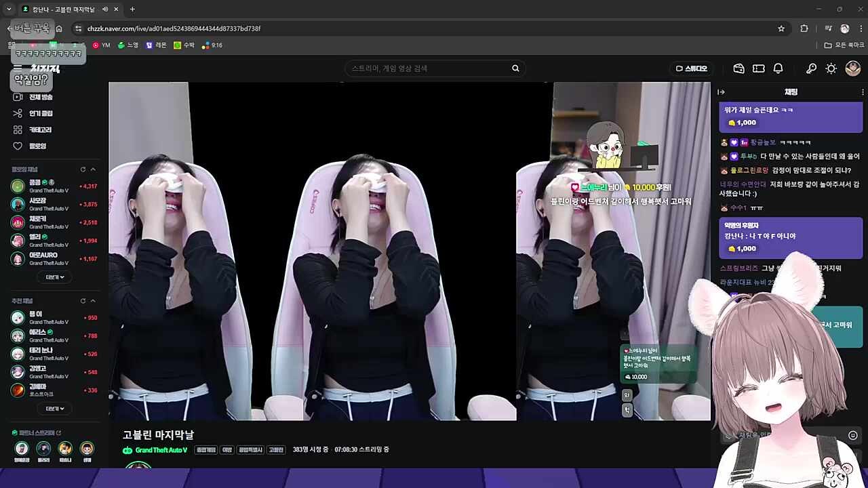Click the browser home button

[59, 28]
